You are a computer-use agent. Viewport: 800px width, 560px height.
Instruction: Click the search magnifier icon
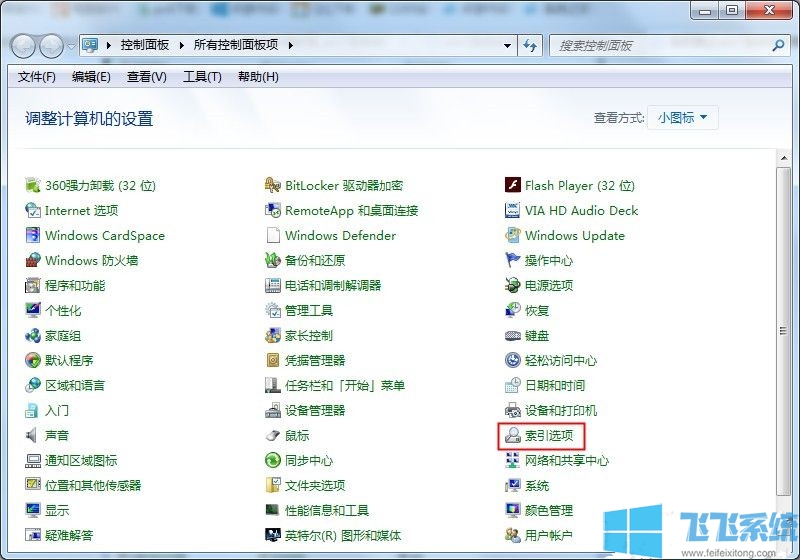coord(778,46)
